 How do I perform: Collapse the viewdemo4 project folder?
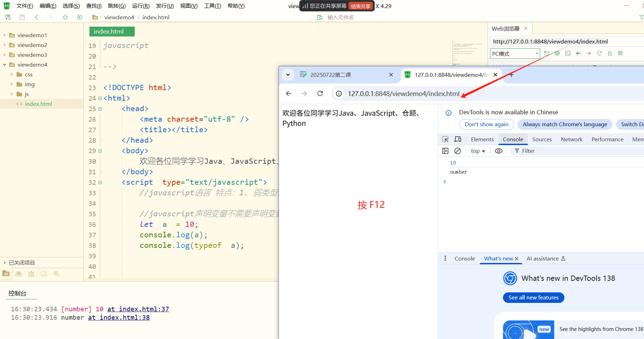click(x=4, y=65)
